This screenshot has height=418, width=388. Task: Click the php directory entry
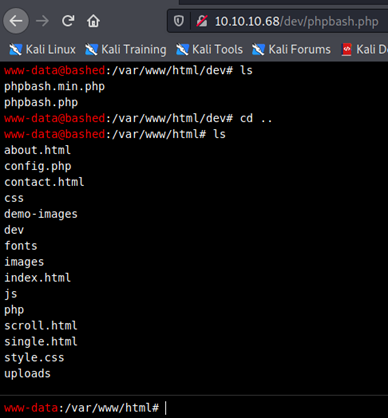click(x=14, y=310)
